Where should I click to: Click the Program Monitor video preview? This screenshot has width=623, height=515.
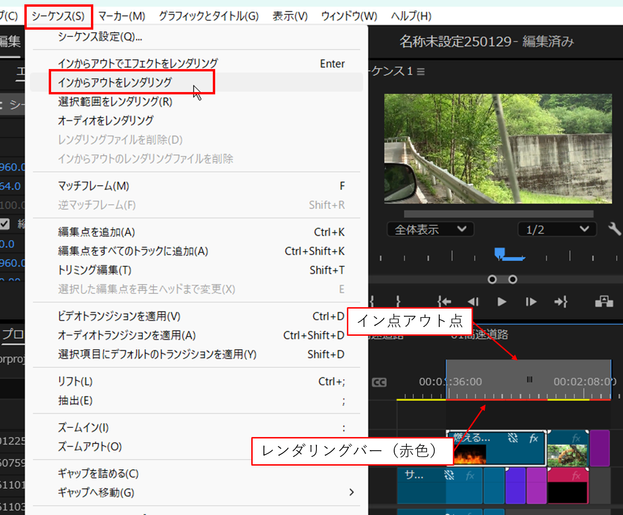498,149
